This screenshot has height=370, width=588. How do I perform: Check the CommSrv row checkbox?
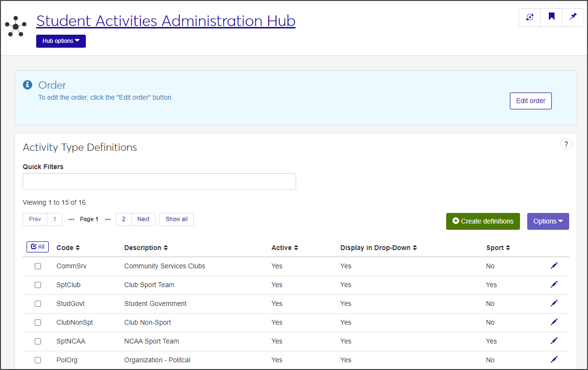(x=38, y=266)
